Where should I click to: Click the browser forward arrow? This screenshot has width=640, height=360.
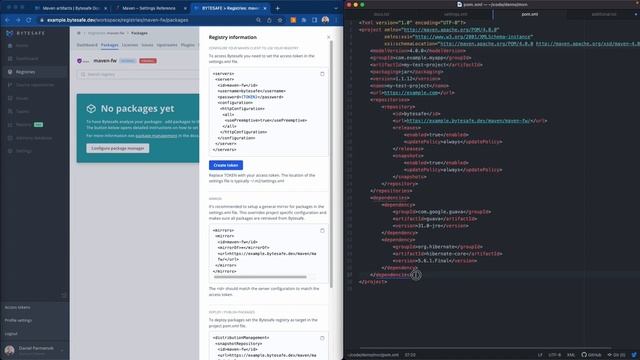(18, 20)
